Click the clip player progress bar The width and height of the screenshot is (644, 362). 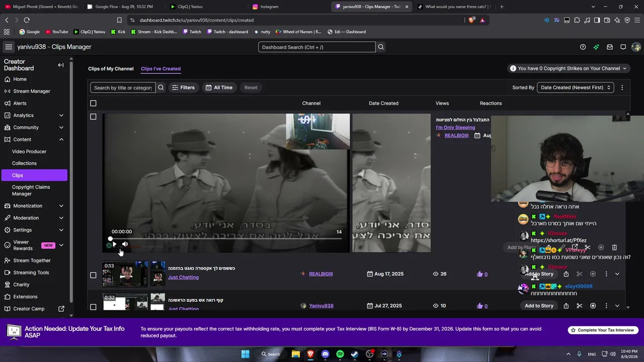click(226, 238)
